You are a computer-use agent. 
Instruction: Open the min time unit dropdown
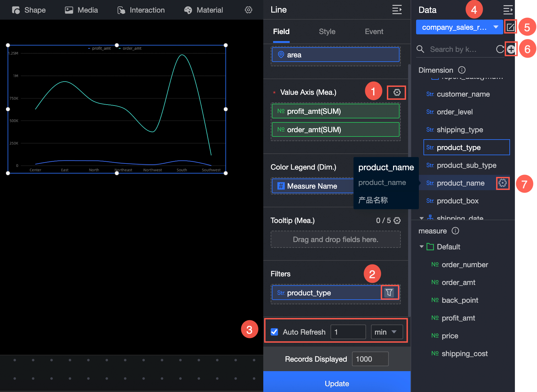tap(387, 332)
